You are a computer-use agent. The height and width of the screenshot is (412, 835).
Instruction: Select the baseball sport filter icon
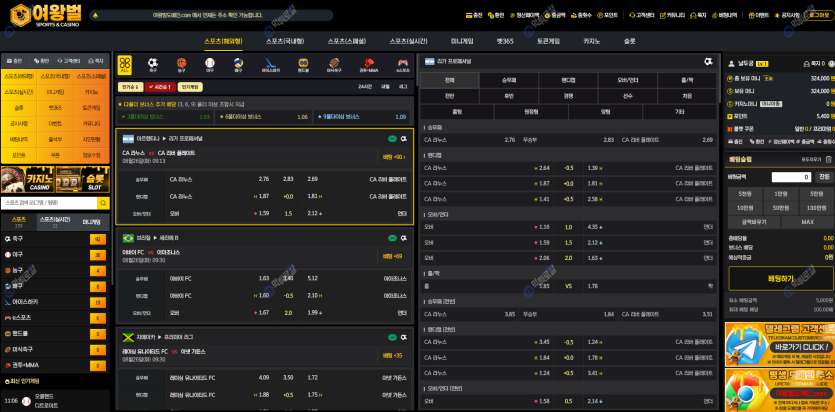tap(210, 66)
